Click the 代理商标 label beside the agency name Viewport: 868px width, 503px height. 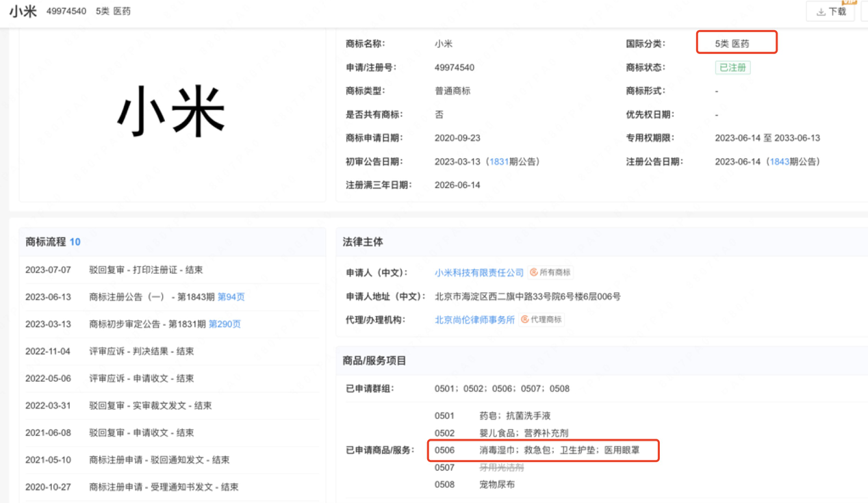click(546, 319)
